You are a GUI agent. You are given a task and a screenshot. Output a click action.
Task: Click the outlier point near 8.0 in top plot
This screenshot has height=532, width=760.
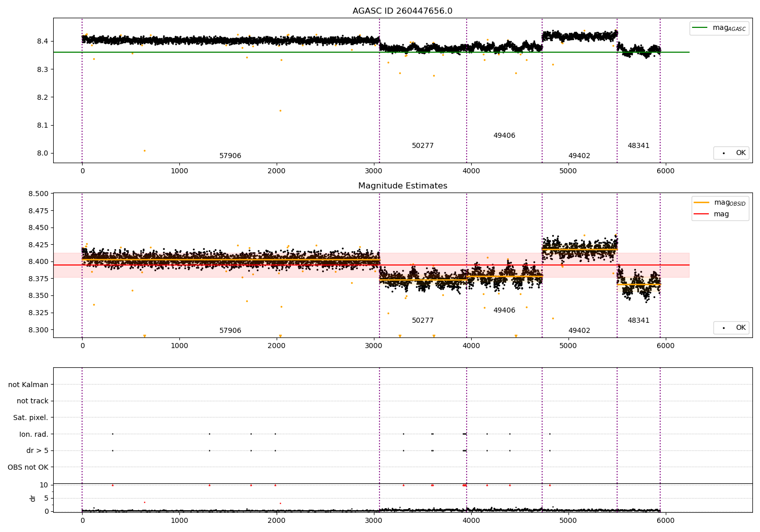144,150
